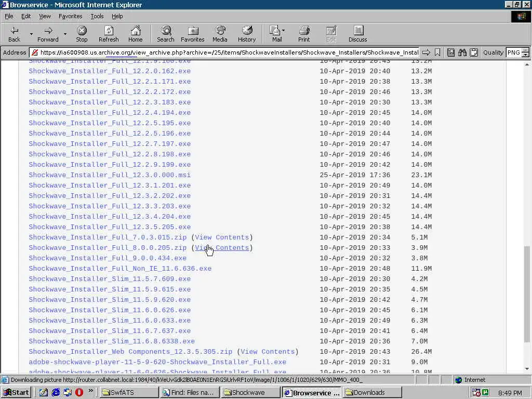
Task: Print the current page
Action: [x=304, y=34]
